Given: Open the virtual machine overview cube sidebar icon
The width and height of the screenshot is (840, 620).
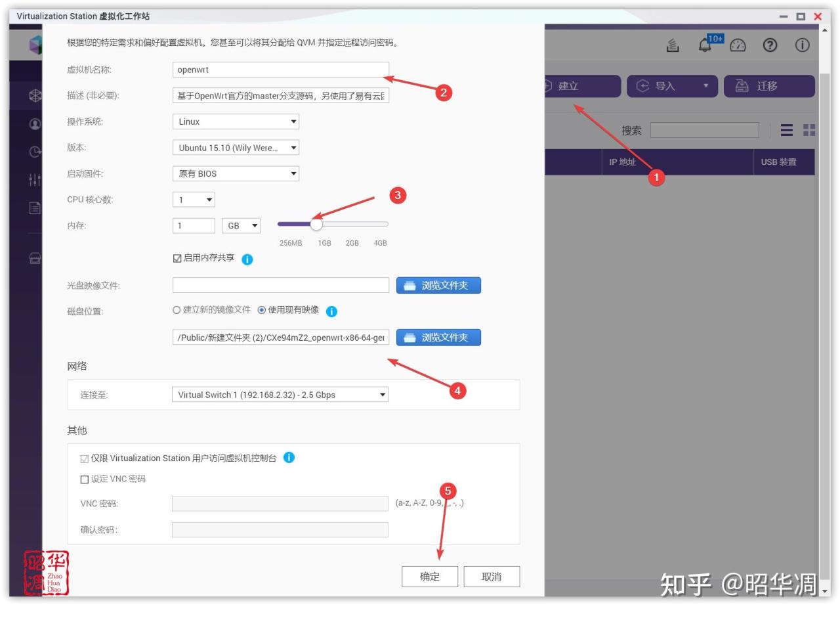Looking at the screenshot, I should pyautogui.click(x=35, y=96).
